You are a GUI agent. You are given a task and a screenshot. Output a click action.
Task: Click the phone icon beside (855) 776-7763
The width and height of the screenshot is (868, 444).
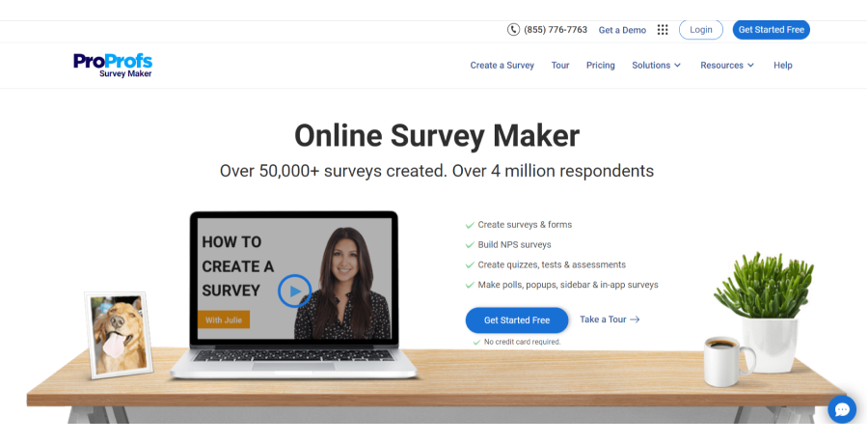(513, 29)
